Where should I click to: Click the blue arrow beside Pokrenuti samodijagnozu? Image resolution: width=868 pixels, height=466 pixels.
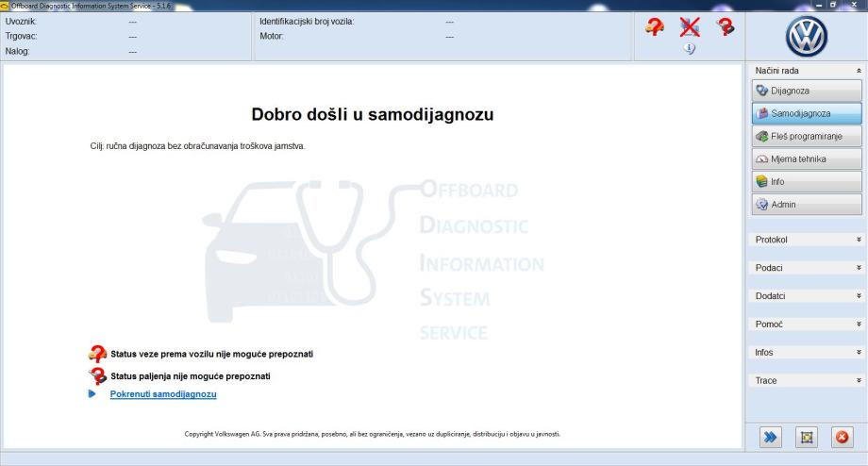(92, 394)
